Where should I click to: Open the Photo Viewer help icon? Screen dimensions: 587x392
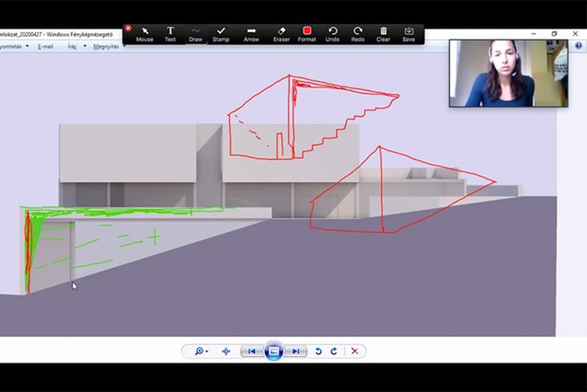pos(578,46)
